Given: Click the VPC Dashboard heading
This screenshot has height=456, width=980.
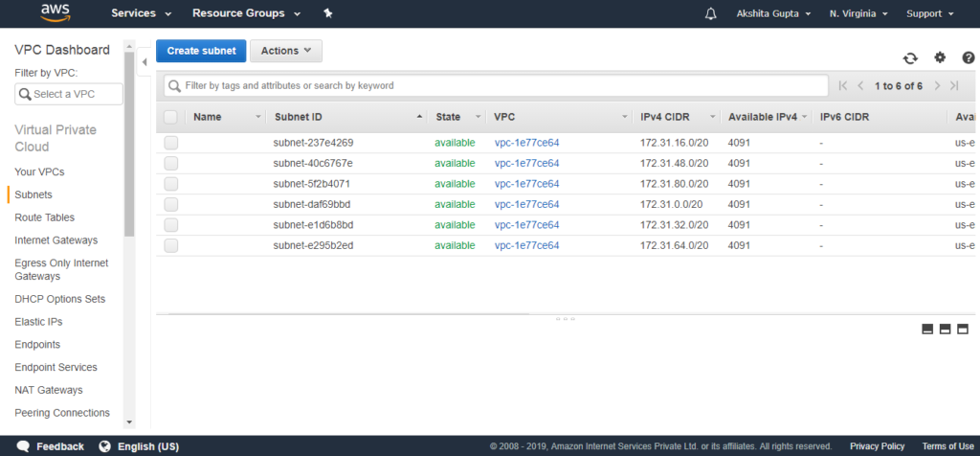Looking at the screenshot, I should tap(62, 50).
